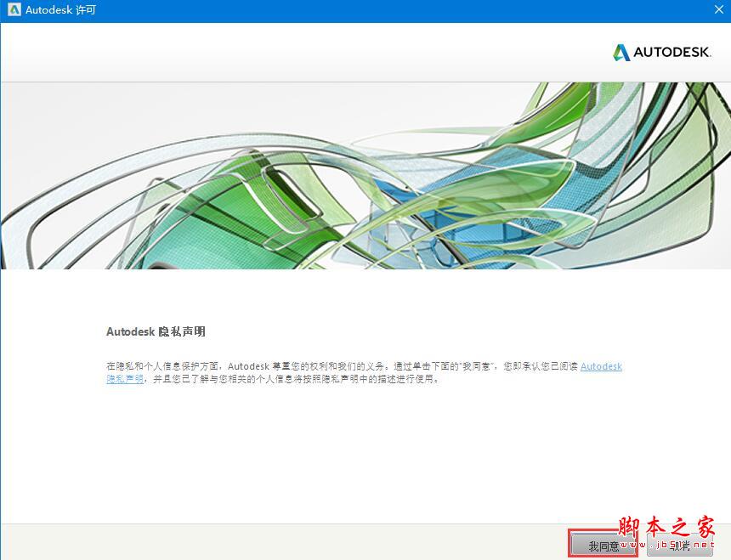This screenshot has width=731, height=560.
Task: Click the window title Autodesk 许可
Action: [62, 10]
